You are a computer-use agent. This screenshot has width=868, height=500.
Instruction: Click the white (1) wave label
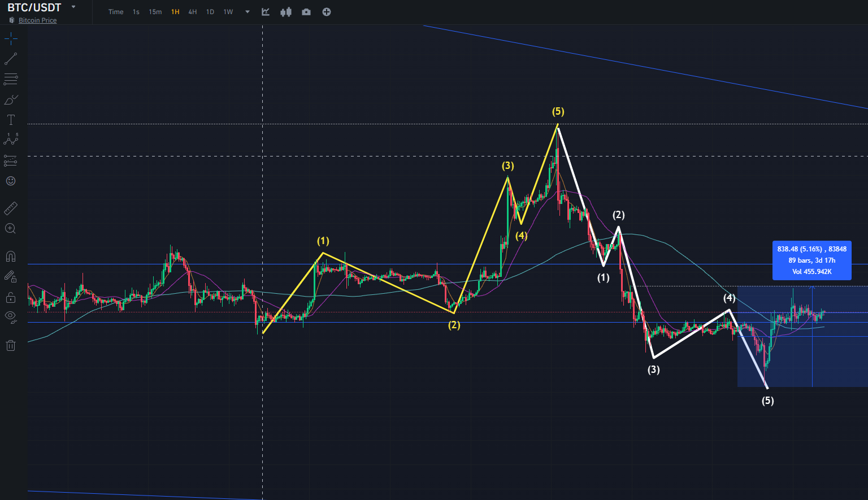pos(604,277)
